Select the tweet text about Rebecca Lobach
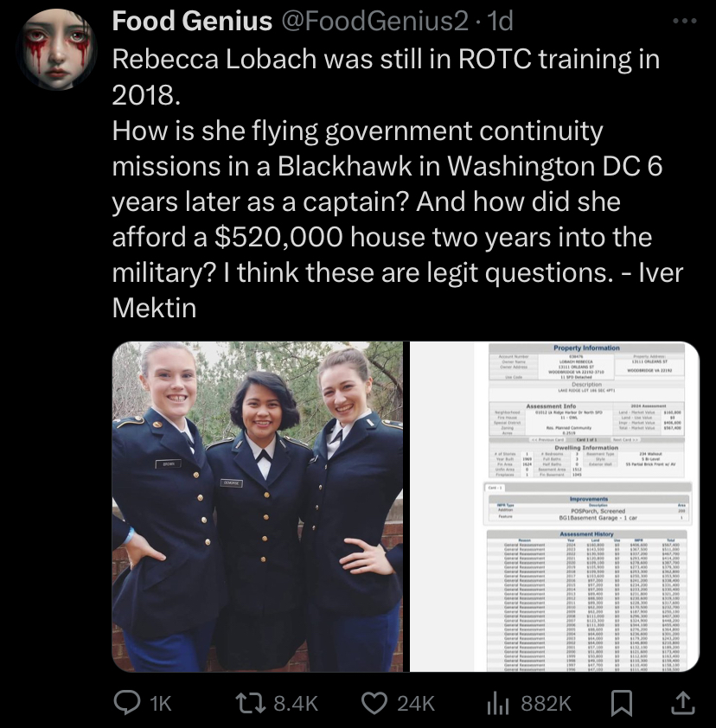This screenshot has width=716, height=728. 398,184
